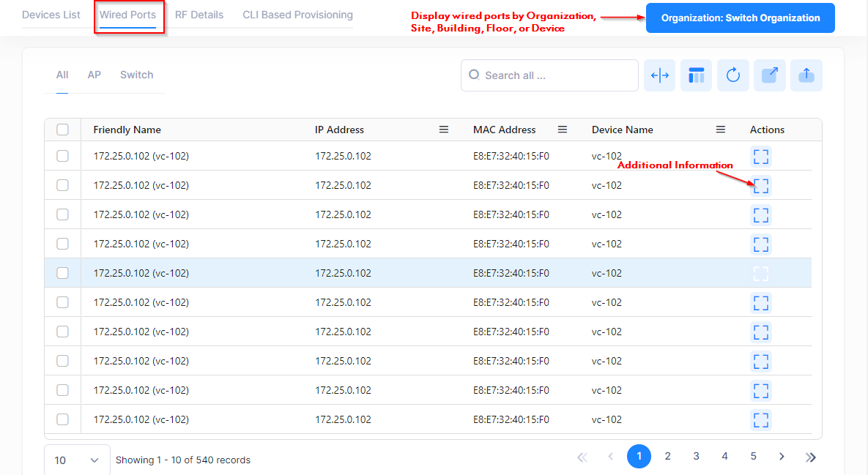Click the expand icon in seventh row
Viewport: 868px width, 475px height.
click(x=761, y=332)
